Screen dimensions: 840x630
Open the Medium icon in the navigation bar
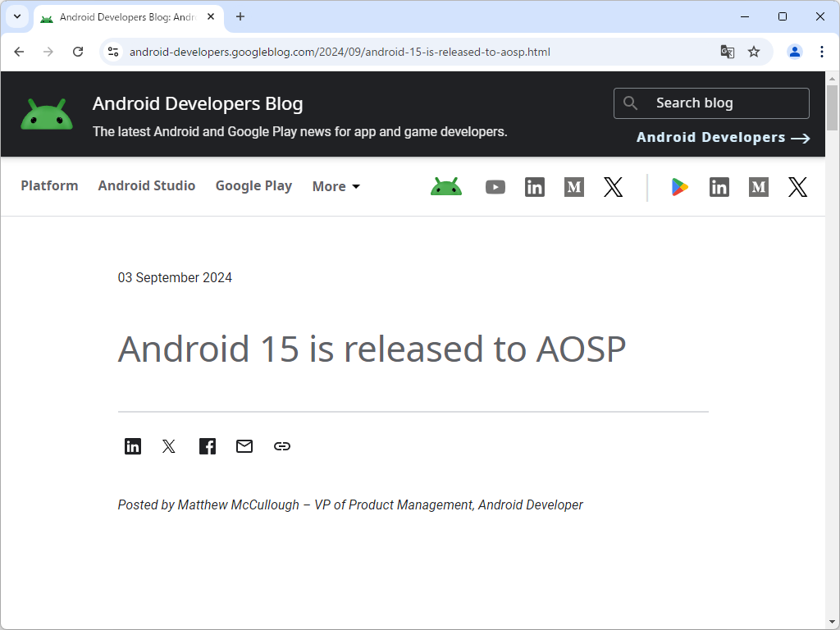(x=573, y=187)
